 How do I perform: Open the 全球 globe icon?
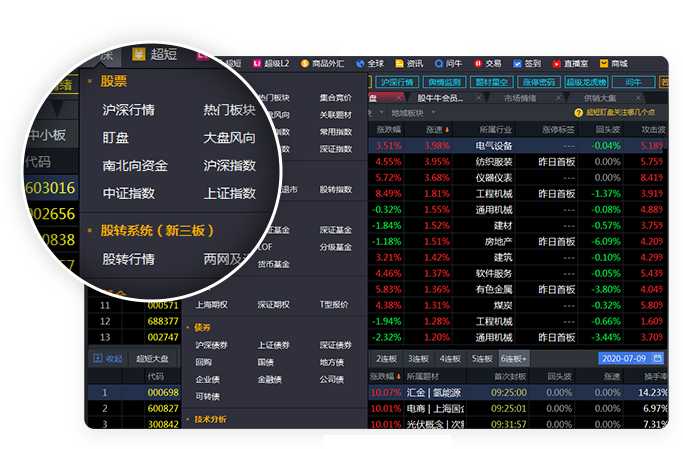pos(360,64)
